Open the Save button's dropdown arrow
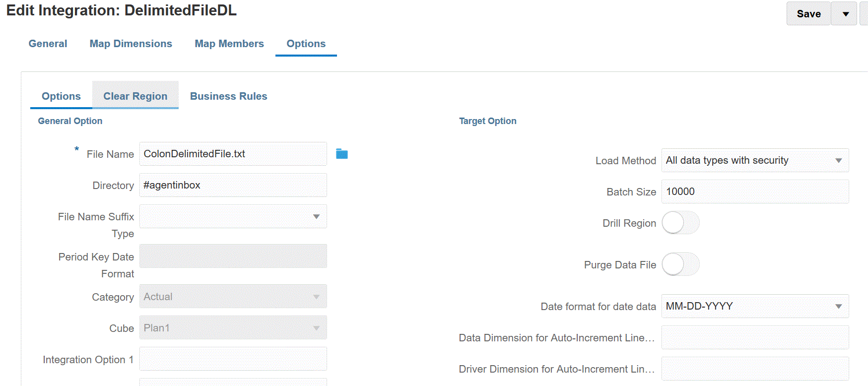The image size is (868, 386). (846, 14)
